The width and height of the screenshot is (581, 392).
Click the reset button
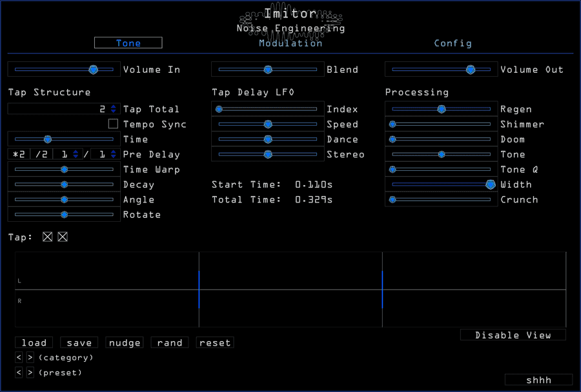215,342
